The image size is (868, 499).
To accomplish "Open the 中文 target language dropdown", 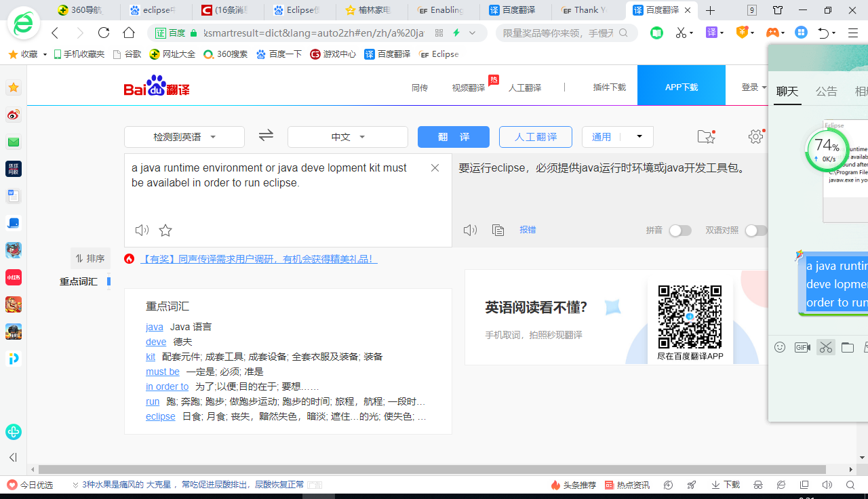I will click(x=347, y=136).
